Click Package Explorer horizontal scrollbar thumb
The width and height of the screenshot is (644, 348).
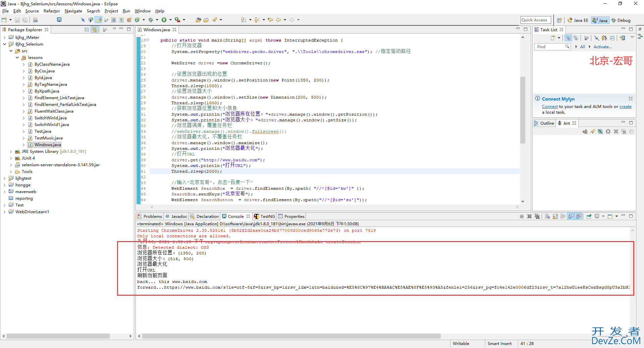click(x=58, y=336)
